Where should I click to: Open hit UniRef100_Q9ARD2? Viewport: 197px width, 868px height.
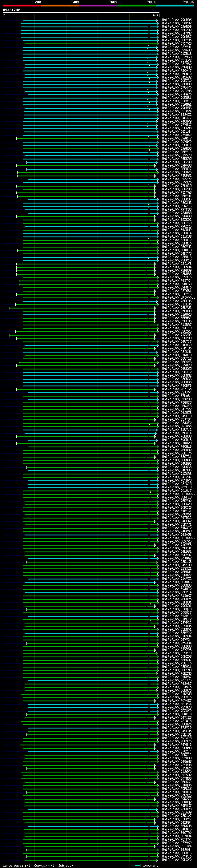(x=176, y=23)
